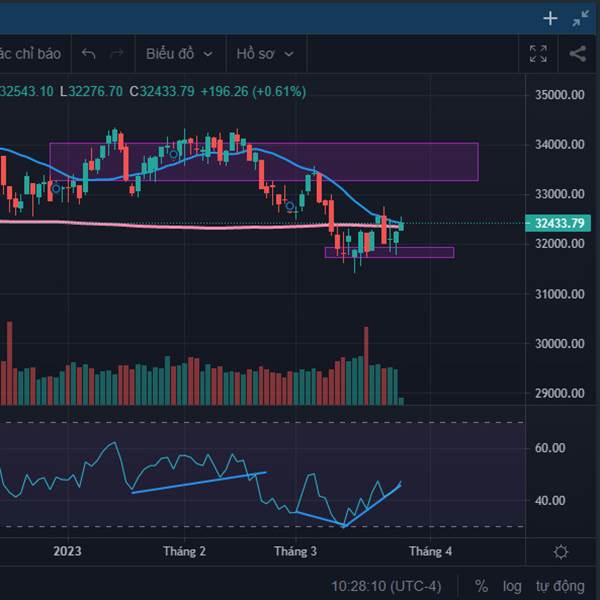Toggle tự động auto scale

click(x=560, y=586)
